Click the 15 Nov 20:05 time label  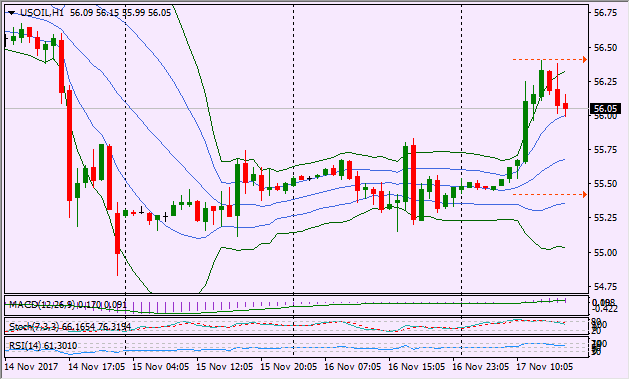click(x=288, y=367)
